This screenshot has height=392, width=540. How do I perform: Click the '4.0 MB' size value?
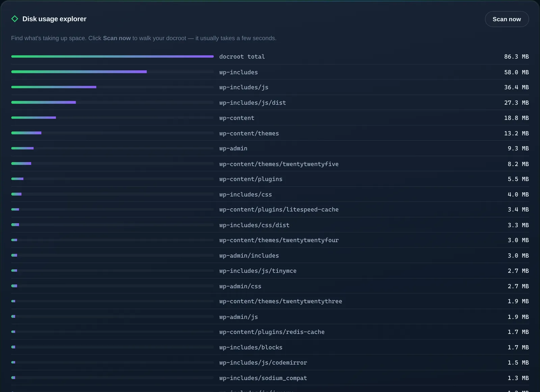pyautogui.click(x=518, y=195)
